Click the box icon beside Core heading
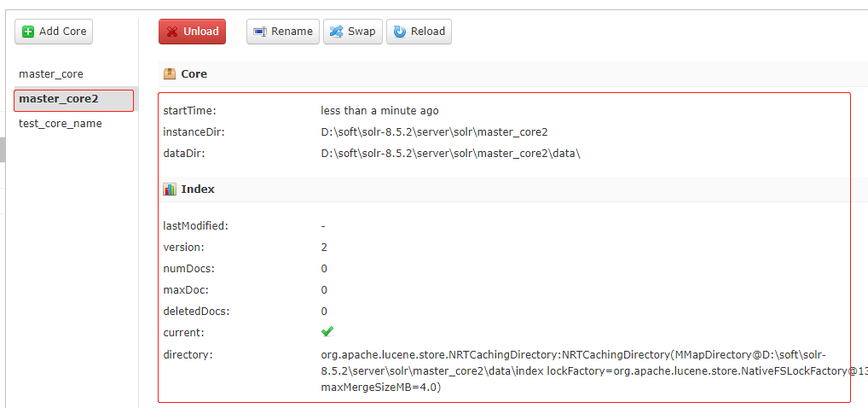Screen dimensions: 868x408 pos(170,74)
